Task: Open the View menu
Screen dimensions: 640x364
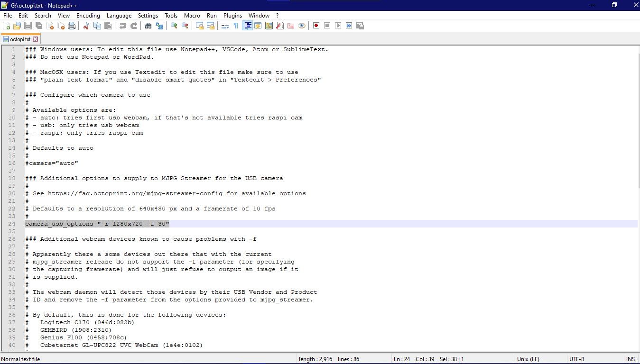Action: 64,16
